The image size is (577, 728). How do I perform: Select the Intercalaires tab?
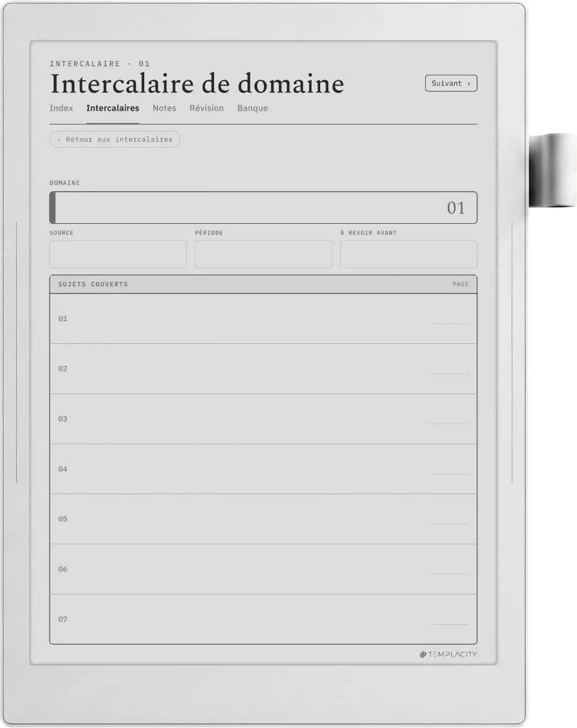[x=113, y=108]
